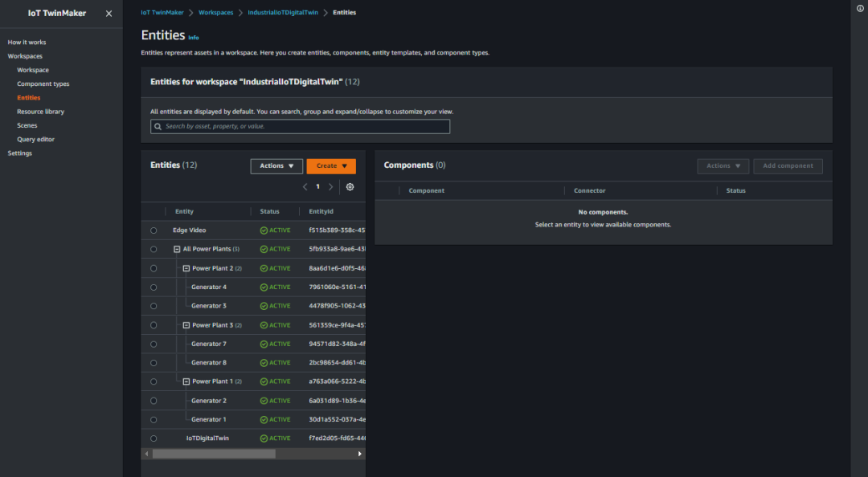Click the Component column header
This screenshot has width=868, height=477.
point(426,190)
